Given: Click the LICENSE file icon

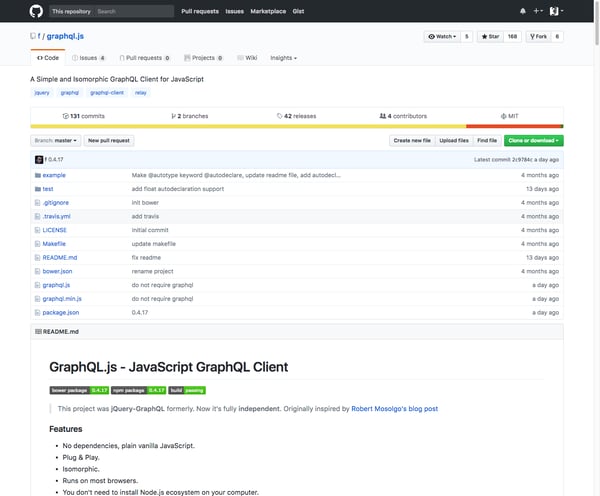Looking at the screenshot, I should (38, 230).
